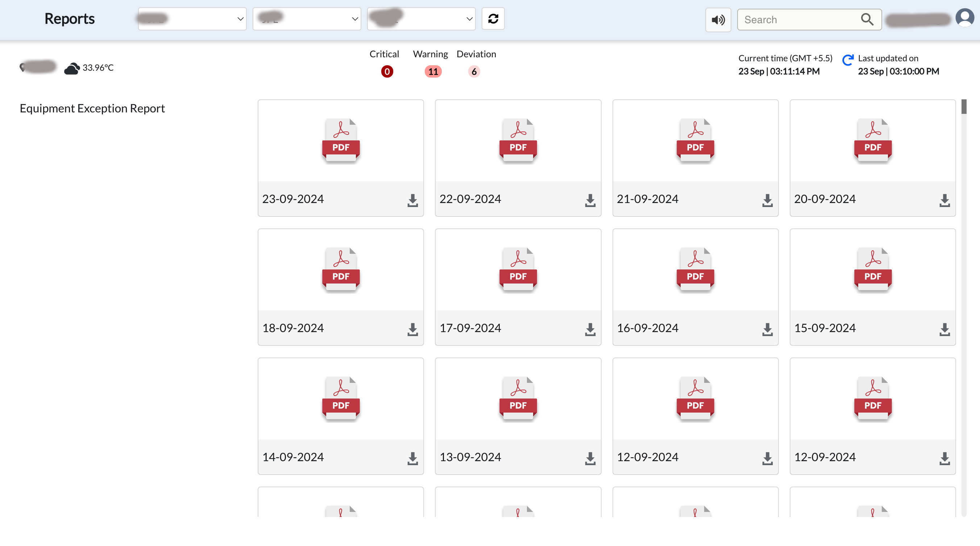Click the Deviation label text

[476, 54]
